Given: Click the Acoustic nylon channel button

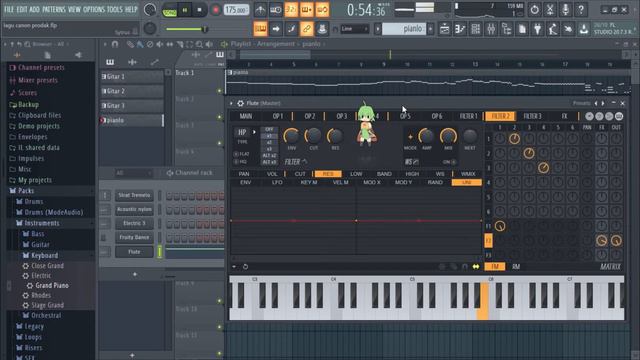Looking at the screenshot, I should click(134, 209).
